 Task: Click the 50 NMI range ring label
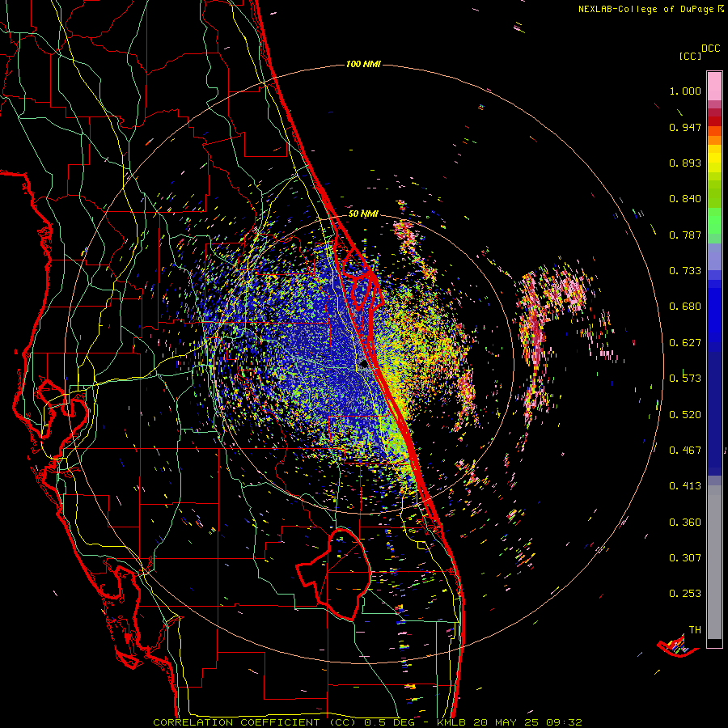[363, 214]
